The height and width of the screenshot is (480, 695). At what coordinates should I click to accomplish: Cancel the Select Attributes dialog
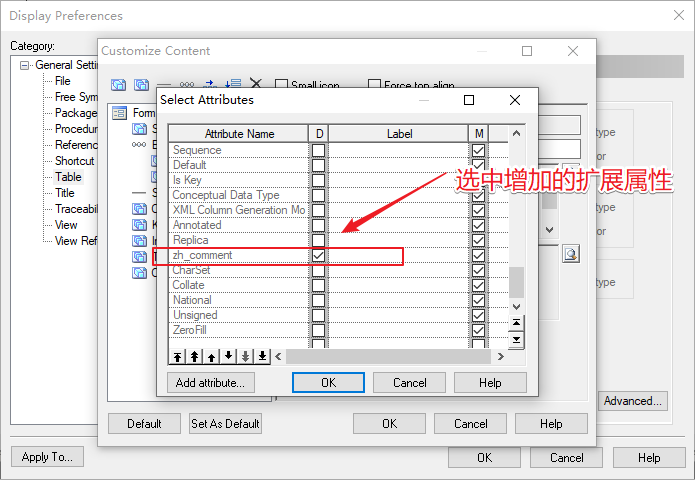pos(410,382)
